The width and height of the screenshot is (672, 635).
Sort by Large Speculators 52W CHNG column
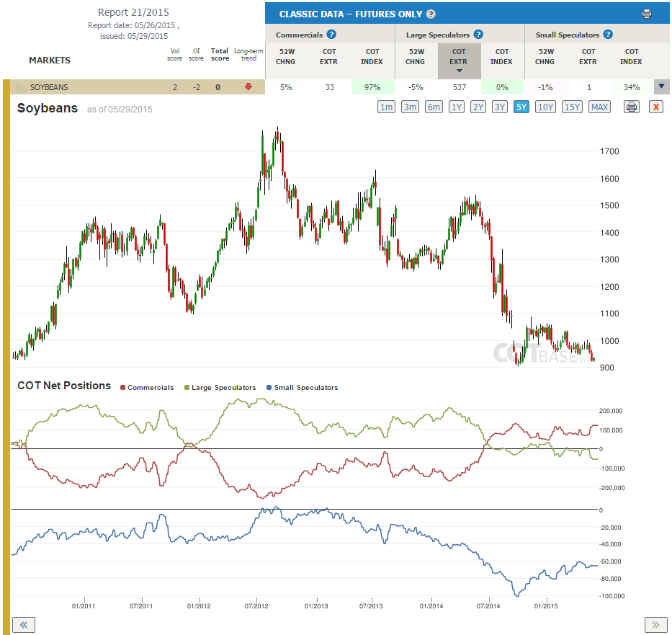click(416, 57)
